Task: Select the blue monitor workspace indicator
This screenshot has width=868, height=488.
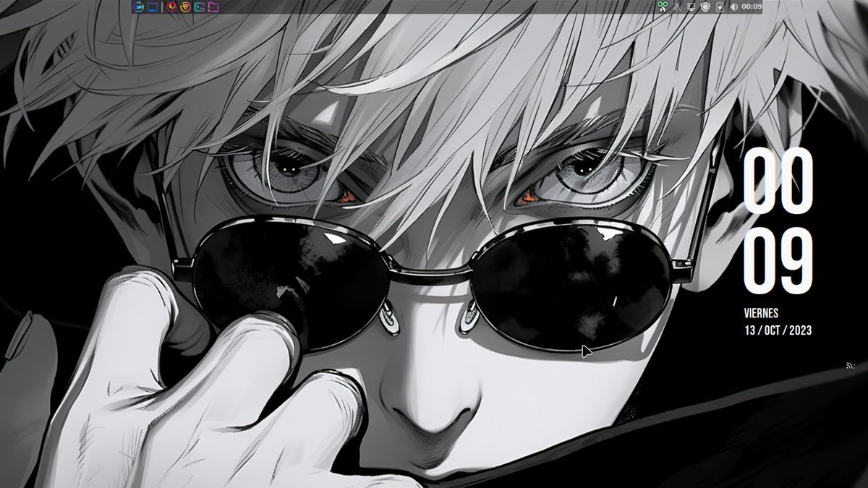Action: pos(153,7)
